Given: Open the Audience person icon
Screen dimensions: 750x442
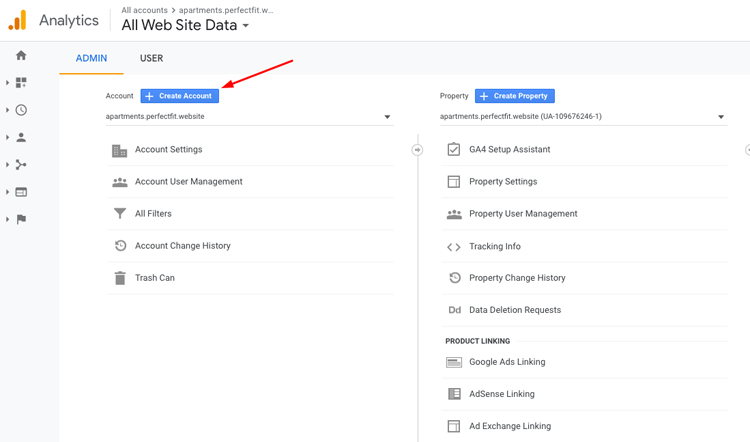Looking at the screenshot, I should click(x=21, y=137).
